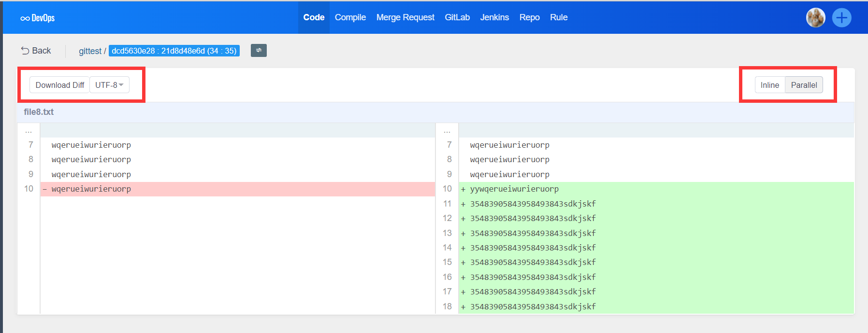
Task: Open the GitLab menu item
Action: [x=457, y=17]
